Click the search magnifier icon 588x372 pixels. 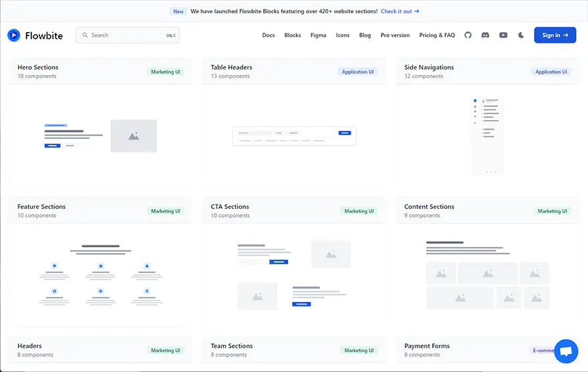pyautogui.click(x=85, y=35)
